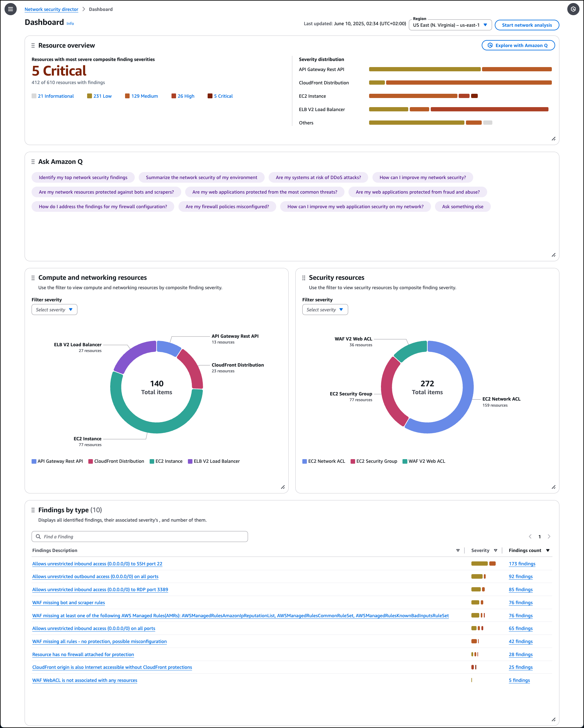Click drag handle of Ask Amazon Q widget

(33, 162)
